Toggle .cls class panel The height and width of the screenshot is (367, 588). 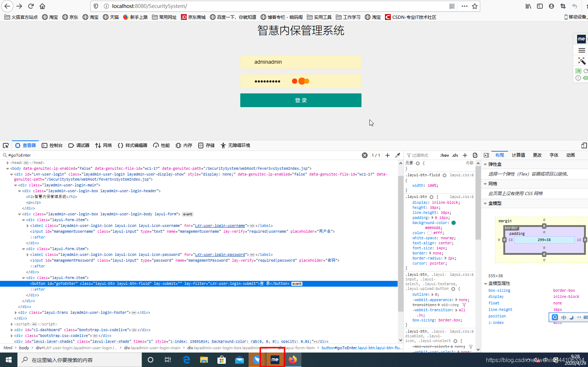(455, 155)
